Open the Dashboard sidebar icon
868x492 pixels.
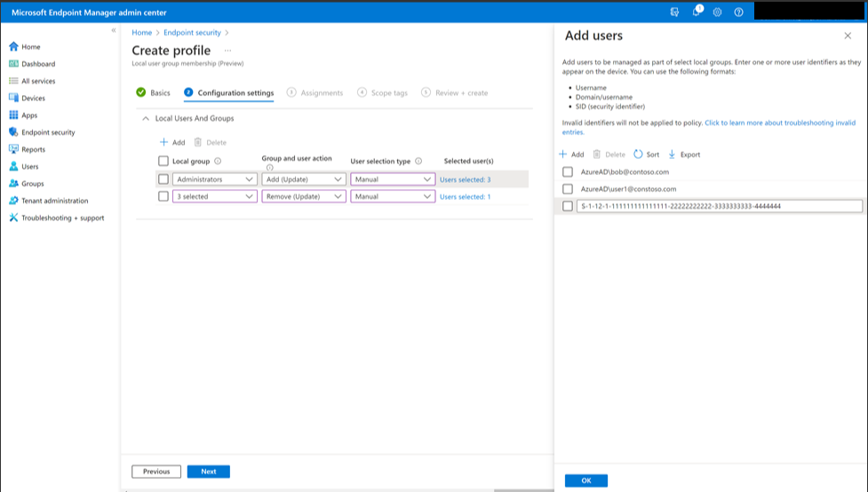click(x=14, y=64)
